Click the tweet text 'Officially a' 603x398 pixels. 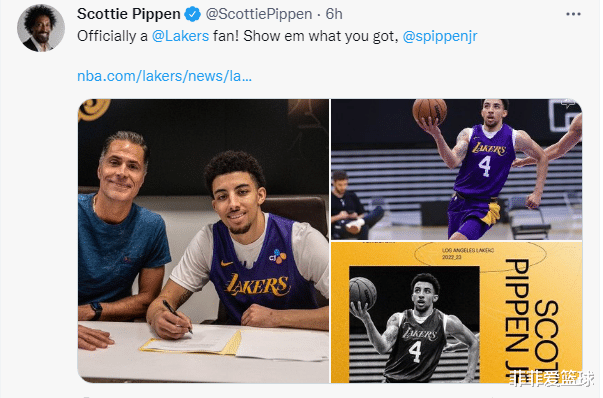[112, 36]
